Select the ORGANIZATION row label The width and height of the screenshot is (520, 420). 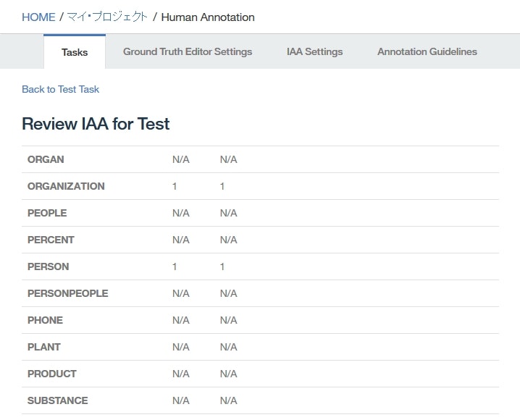click(x=66, y=186)
